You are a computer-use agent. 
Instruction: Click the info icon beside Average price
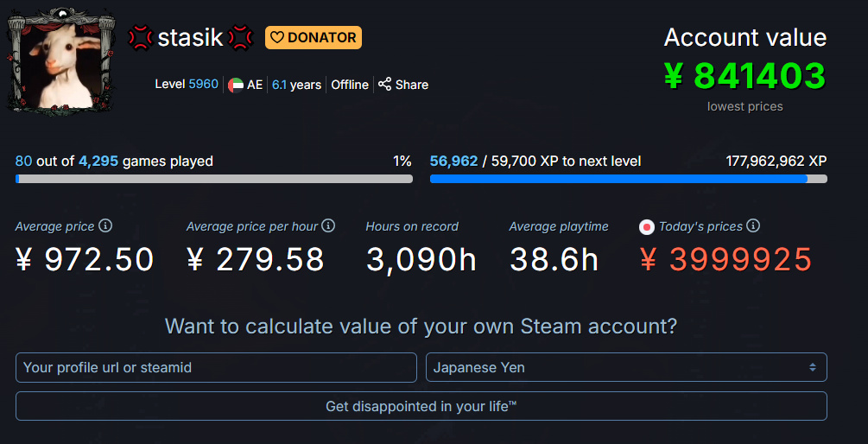tap(105, 225)
